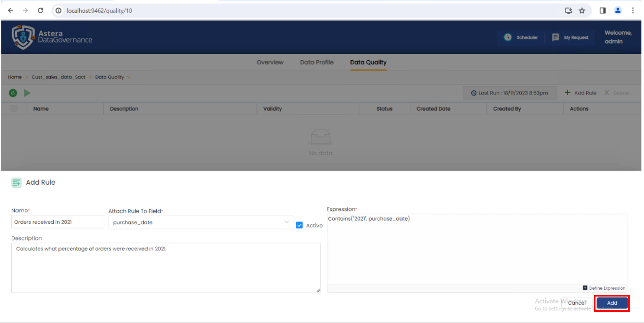The height and width of the screenshot is (323, 644).
Task: Run the data quality rules with play icon
Action: [x=27, y=93]
